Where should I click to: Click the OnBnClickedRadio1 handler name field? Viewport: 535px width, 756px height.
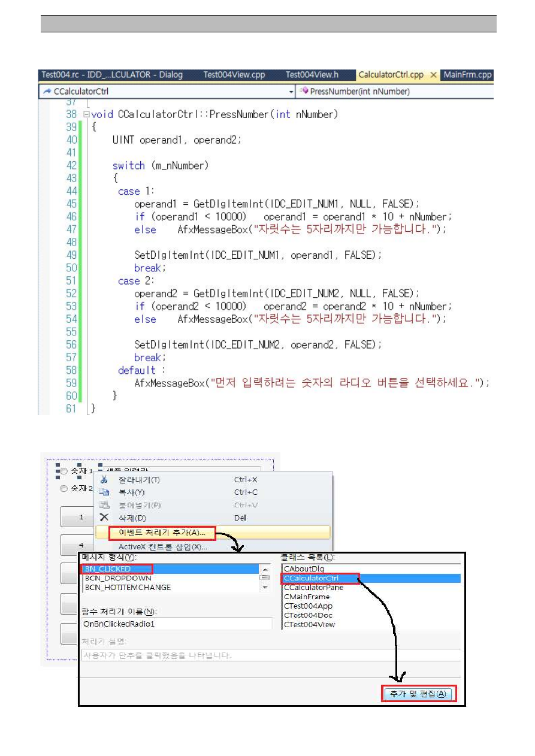click(x=176, y=624)
